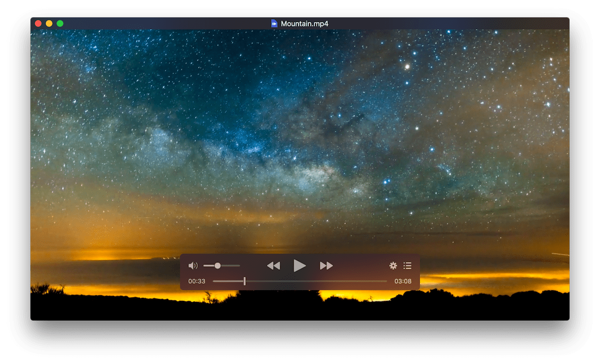Minimize the player with the yellow button

point(49,24)
